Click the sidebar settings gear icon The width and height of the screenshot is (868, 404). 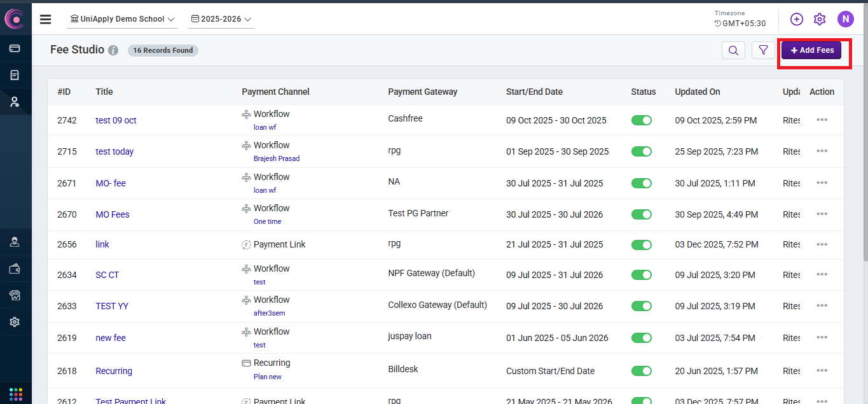coord(15,322)
